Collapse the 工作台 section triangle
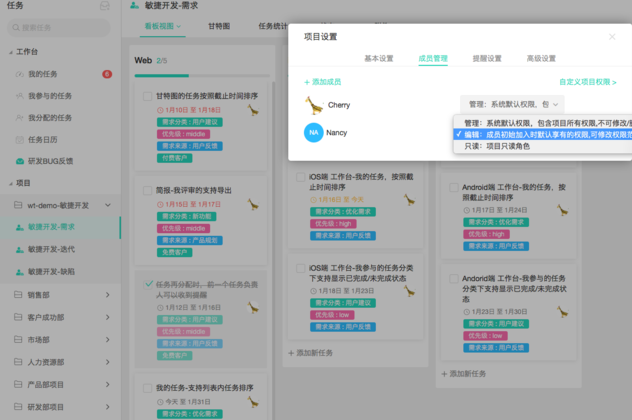Image resolution: width=632 pixels, height=420 pixels. [x=10, y=52]
